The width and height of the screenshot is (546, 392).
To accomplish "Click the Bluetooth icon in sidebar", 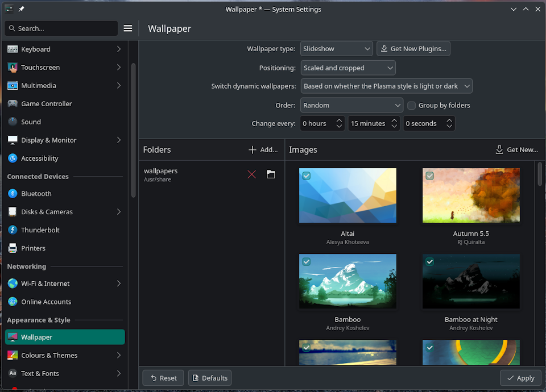I will click(13, 194).
